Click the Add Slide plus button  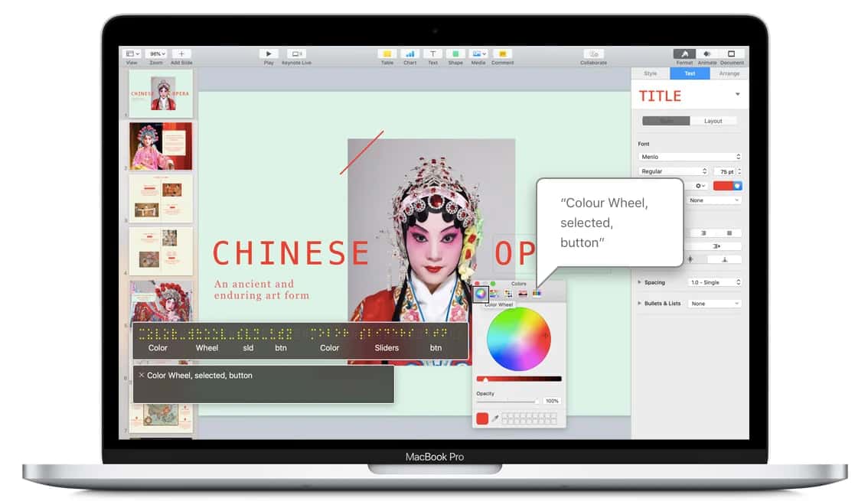click(181, 54)
